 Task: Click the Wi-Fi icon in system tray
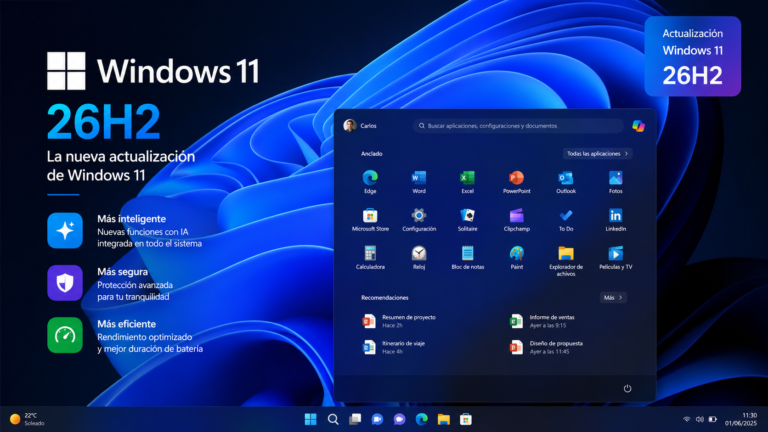click(x=687, y=419)
